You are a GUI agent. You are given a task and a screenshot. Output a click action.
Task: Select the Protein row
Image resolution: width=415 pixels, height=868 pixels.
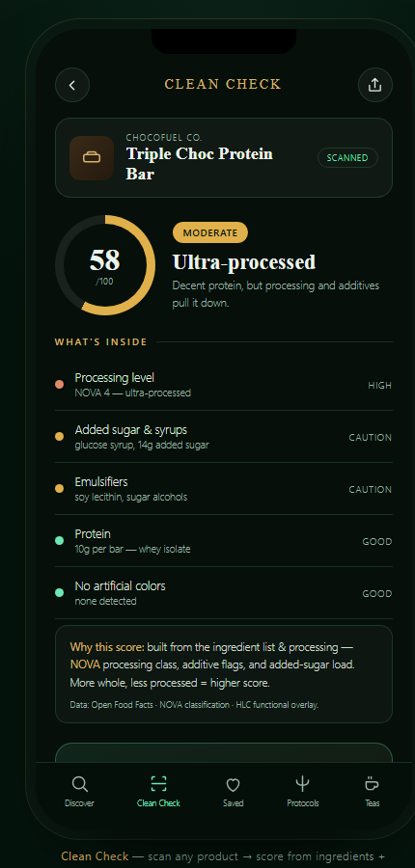pos(224,541)
